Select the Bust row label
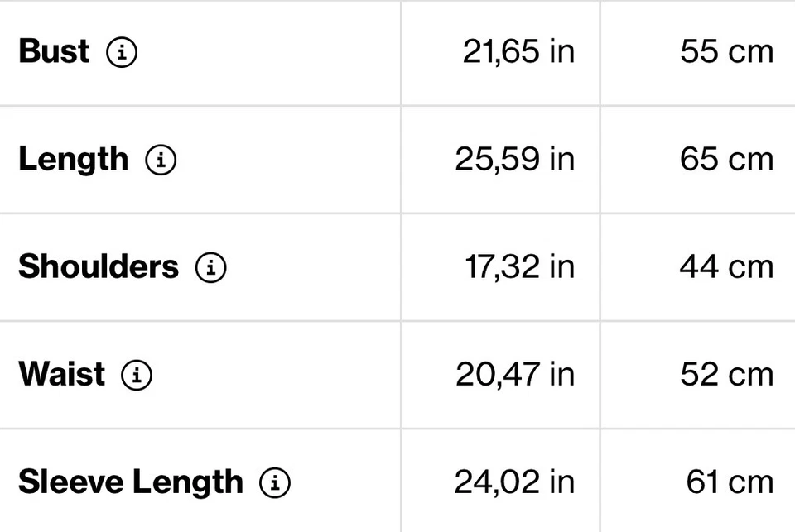The width and height of the screenshot is (795, 532). coord(55,51)
